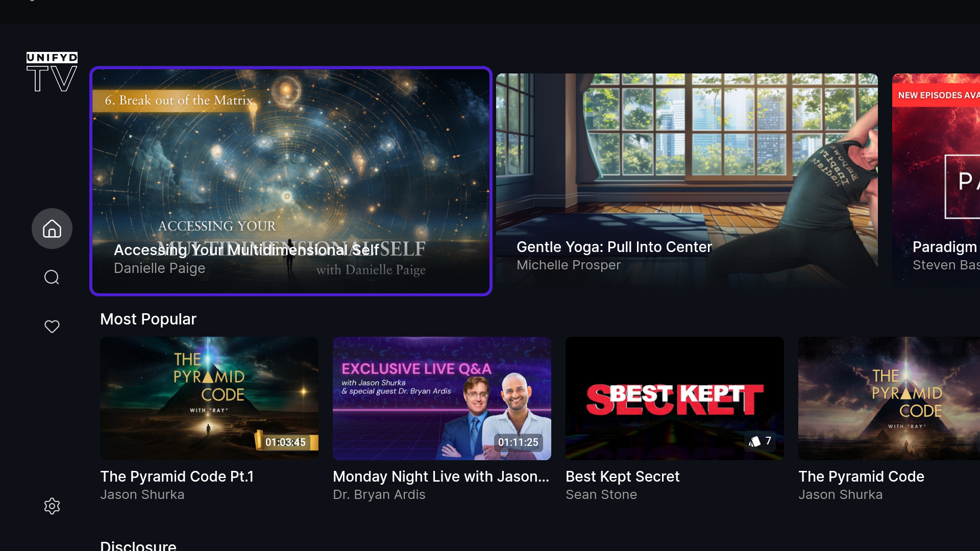The width and height of the screenshot is (980, 551).
Task: Open Exclusive Live Q&A video thumbnail
Action: pyautogui.click(x=442, y=398)
